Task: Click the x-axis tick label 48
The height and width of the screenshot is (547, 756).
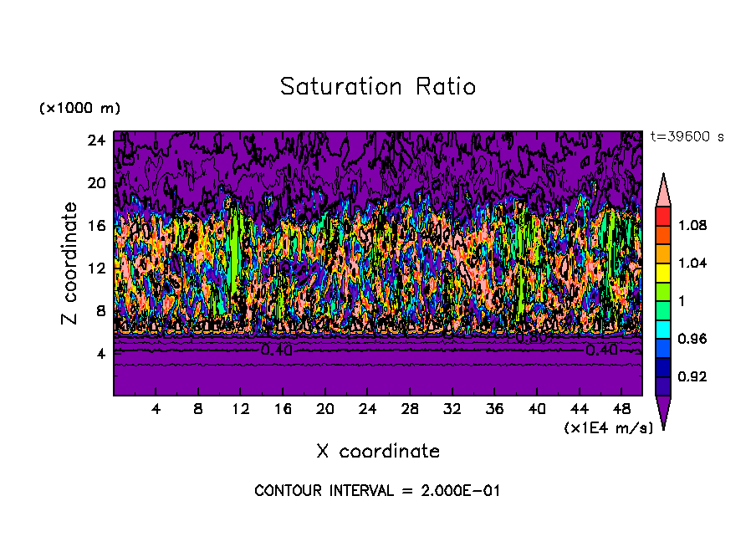Action: pos(621,409)
